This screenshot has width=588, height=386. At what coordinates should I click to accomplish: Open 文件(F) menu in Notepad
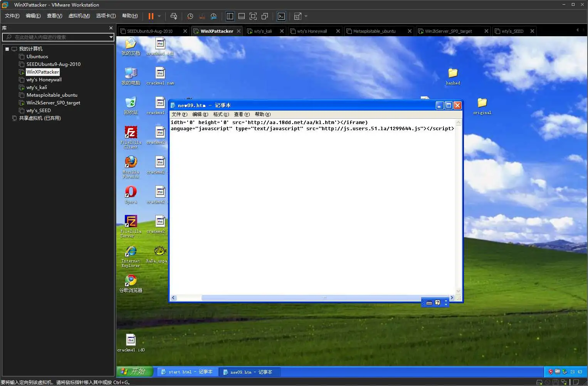(179, 114)
